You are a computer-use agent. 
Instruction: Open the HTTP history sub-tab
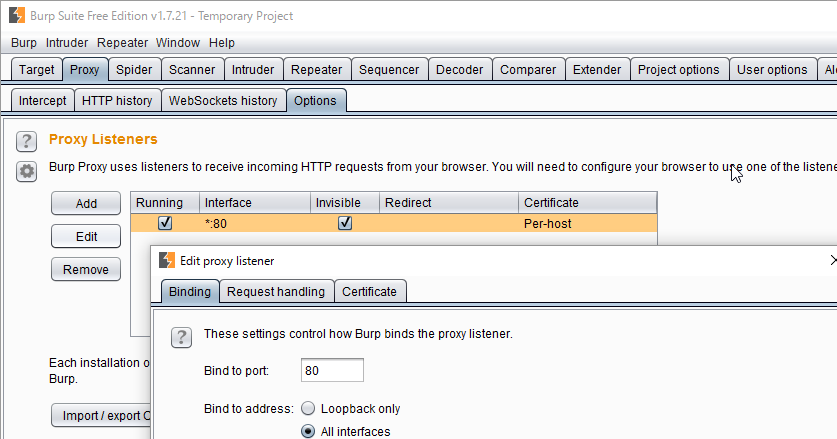117,100
